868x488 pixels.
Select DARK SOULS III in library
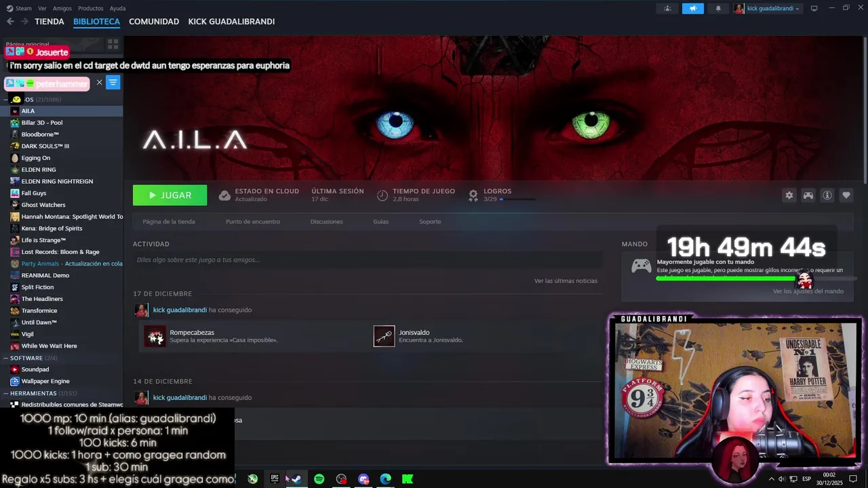point(61,146)
